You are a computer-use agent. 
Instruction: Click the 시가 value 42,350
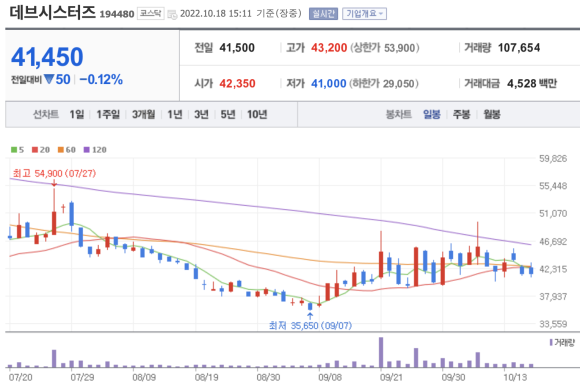pos(237,84)
